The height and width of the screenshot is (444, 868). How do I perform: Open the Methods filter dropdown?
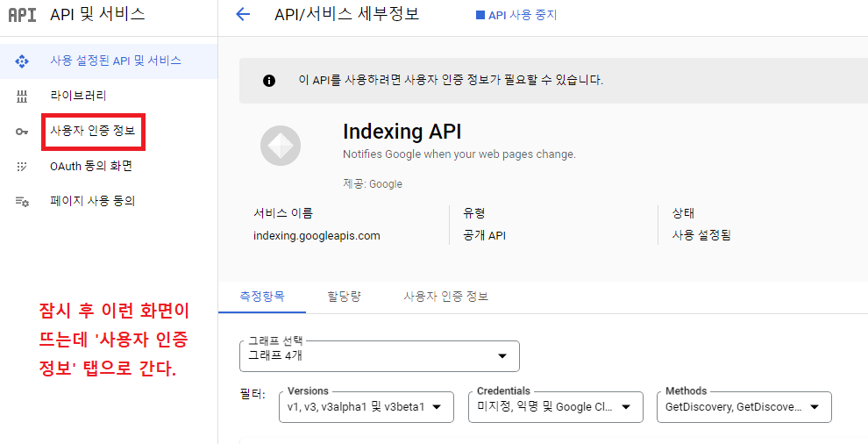click(x=744, y=407)
